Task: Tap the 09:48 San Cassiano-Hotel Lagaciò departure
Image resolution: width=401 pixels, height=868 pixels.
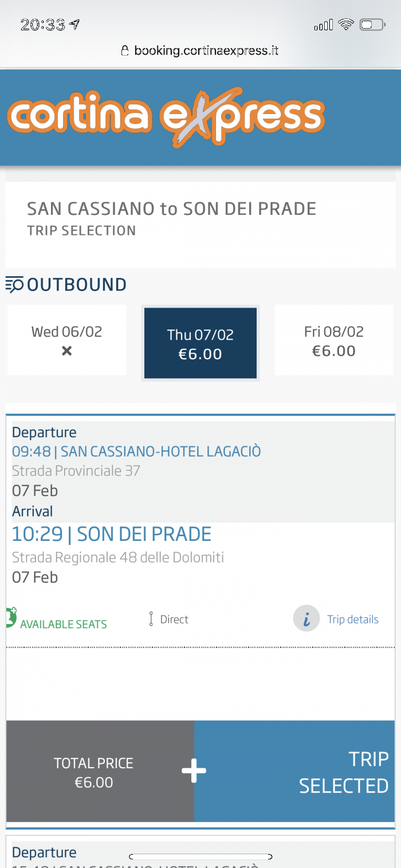Action: coord(136,451)
